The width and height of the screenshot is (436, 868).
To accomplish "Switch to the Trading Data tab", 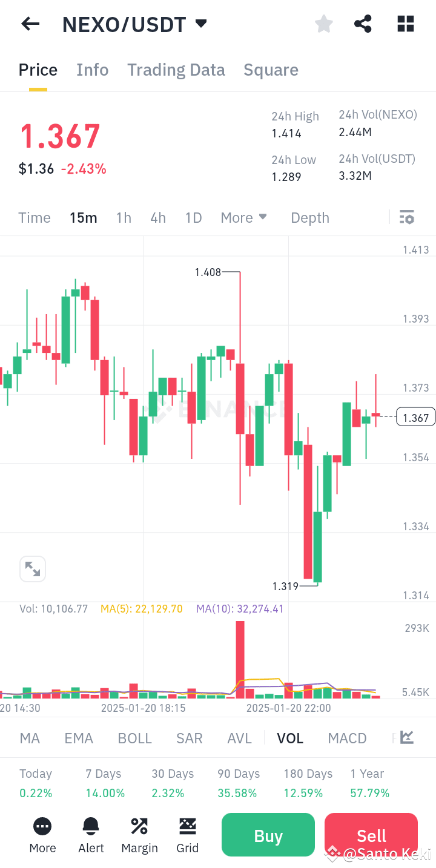I will 176,70.
